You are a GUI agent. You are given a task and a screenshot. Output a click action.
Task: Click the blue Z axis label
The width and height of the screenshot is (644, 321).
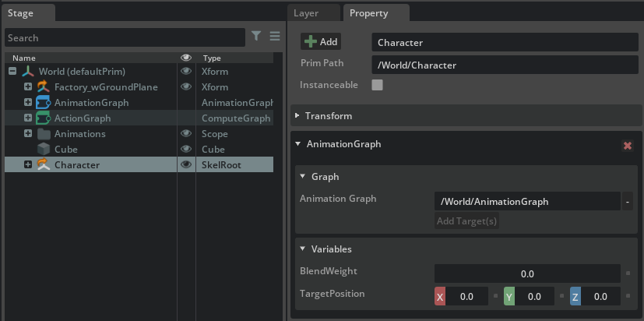coord(575,296)
